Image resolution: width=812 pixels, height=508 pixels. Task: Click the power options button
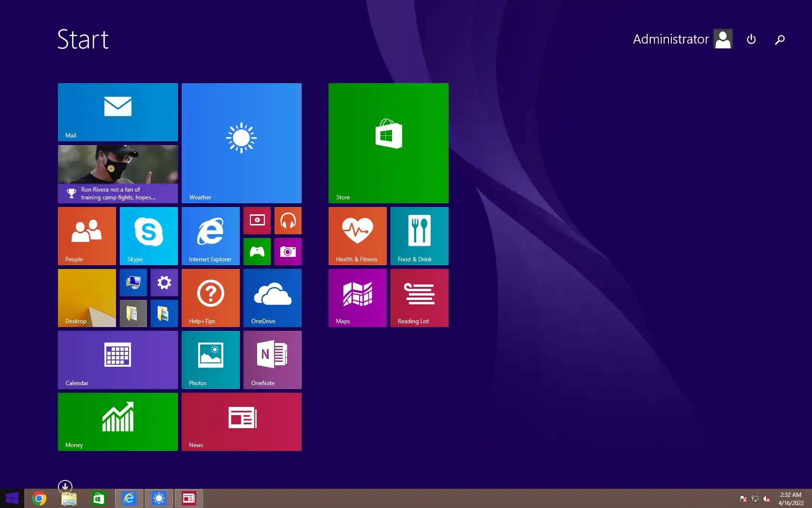click(x=751, y=39)
